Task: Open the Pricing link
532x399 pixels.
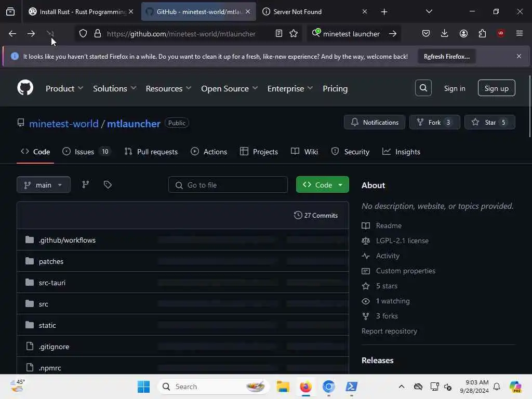Action: pos(335,88)
